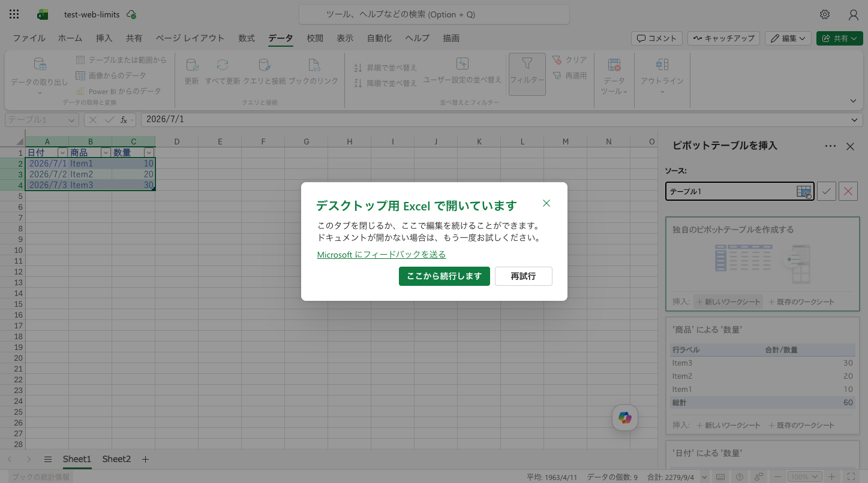This screenshot has height=483, width=868.
Task: Confirm source with green checkmark
Action: tap(827, 191)
